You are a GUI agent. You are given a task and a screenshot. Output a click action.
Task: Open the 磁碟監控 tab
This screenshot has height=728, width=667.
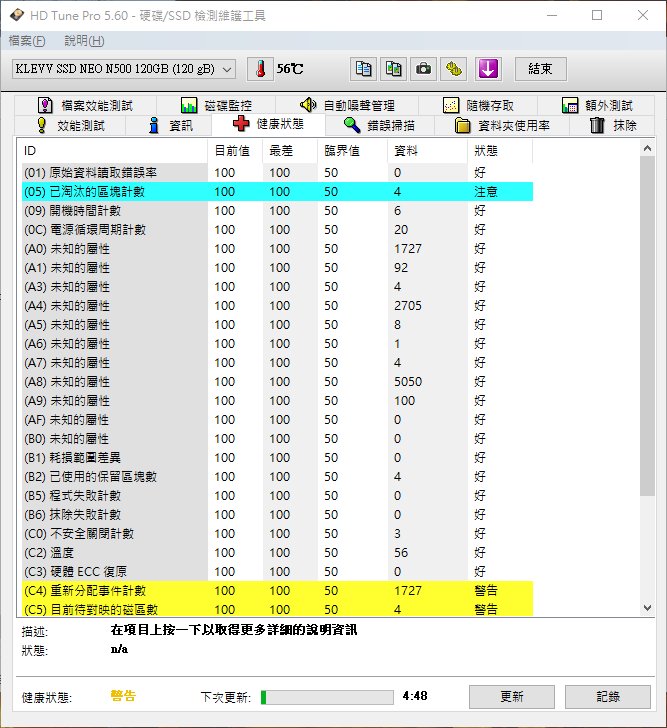tap(216, 105)
